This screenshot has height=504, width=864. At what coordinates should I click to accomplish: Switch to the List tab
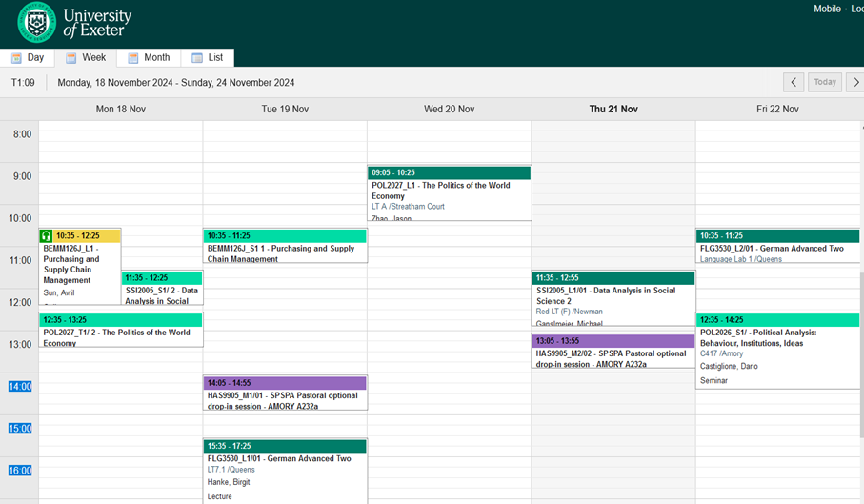point(208,58)
